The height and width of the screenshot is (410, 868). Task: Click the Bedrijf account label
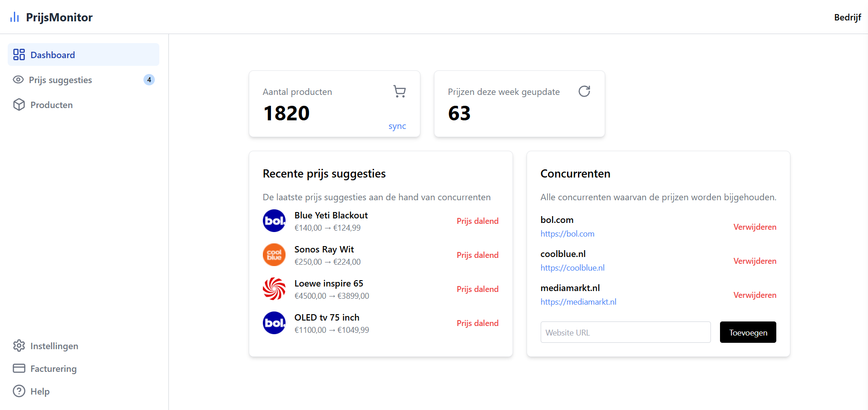pos(847,17)
